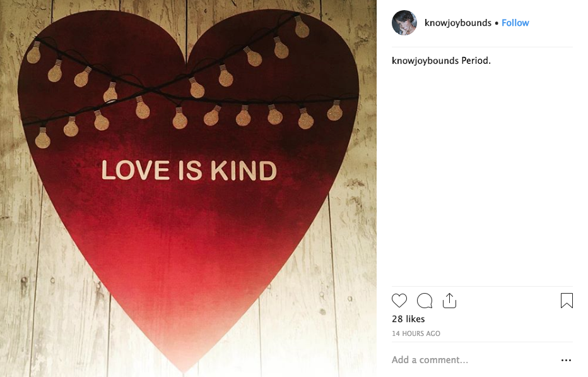Follow the knowjoybounds account
Screen dimensions: 588x377
pyautogui.click(x=515, y=23)
